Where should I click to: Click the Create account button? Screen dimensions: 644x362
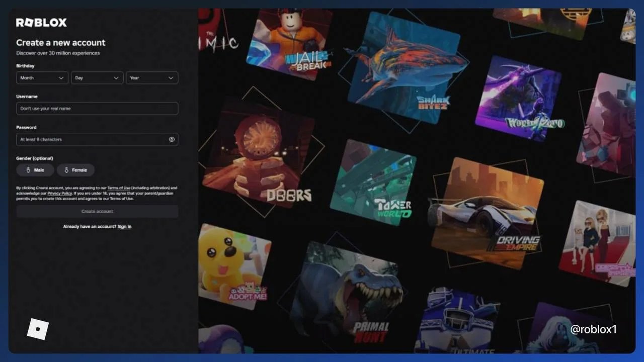click(x=97, y=211)
